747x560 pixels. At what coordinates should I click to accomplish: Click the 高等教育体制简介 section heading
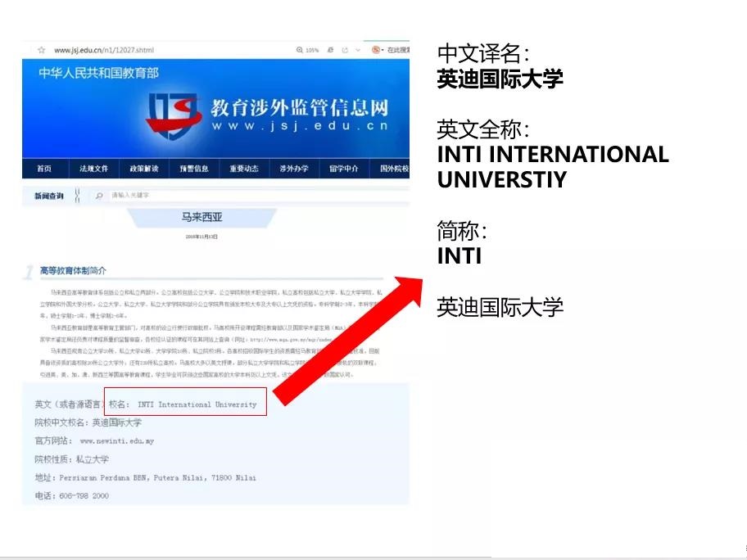(x=73, y=270)
